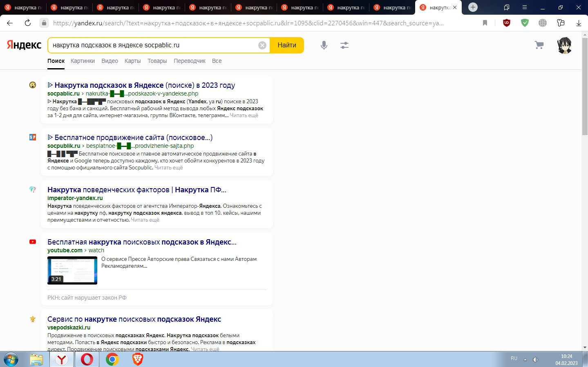
Task: Open result Накрутка подсказок в Яндексе (поиске)
Action: pyautogui.click(x=141, y=85)
